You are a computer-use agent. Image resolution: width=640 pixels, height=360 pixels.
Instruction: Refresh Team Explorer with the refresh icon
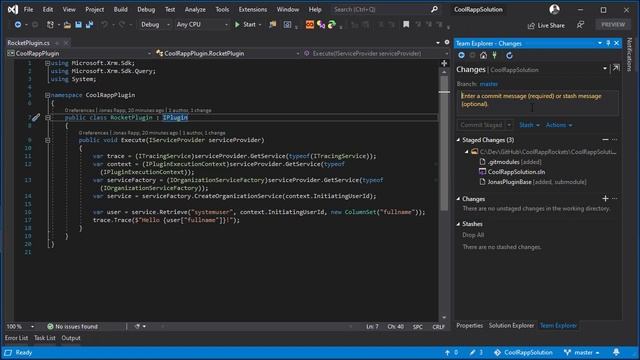509,55
